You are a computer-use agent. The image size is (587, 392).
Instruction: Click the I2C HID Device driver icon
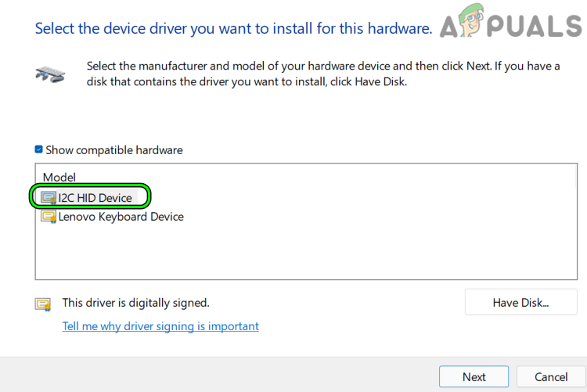tap(49, 198)
